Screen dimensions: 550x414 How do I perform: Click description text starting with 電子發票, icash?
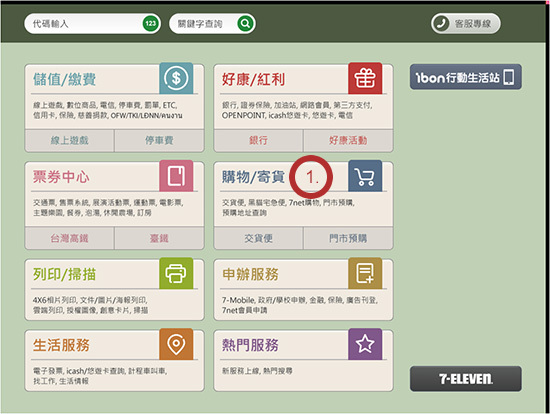[100, 376]
